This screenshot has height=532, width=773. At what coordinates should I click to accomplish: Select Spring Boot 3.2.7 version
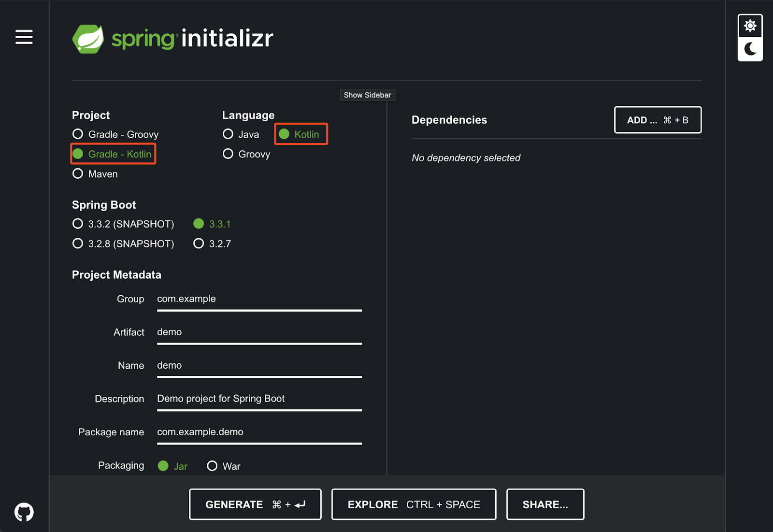[x=212, y=244]
